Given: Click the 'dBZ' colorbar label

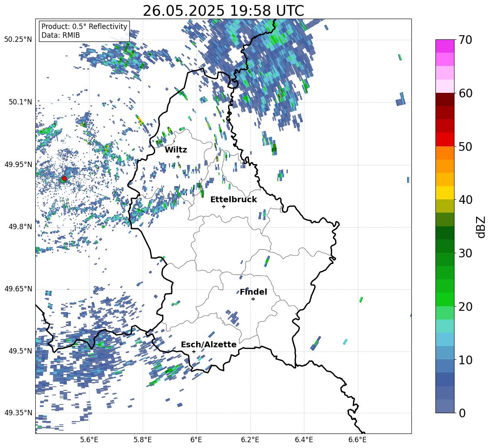Looking at the screenshot, I should [480, 227].
